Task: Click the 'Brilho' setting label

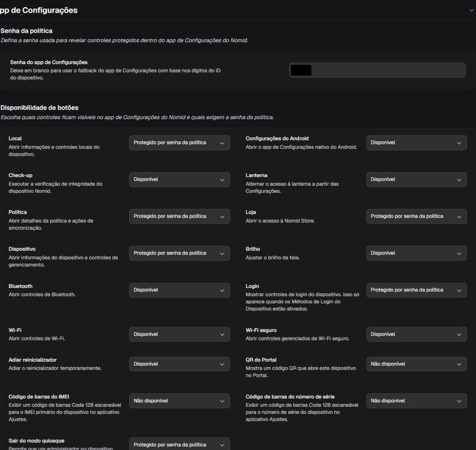Action: click(253, 249)
